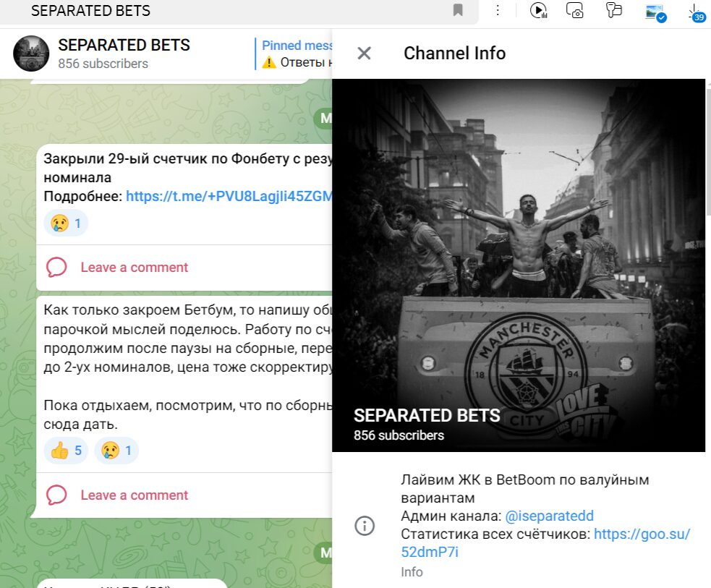Open downloads icon with 39 badge
This screenshot has width=711, height=588.
pos(696,13)
